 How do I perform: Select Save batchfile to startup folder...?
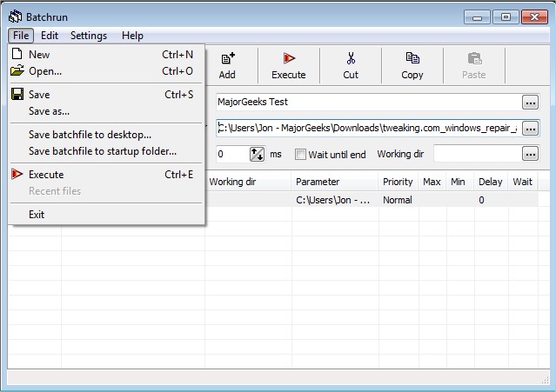tap(106, 151)
